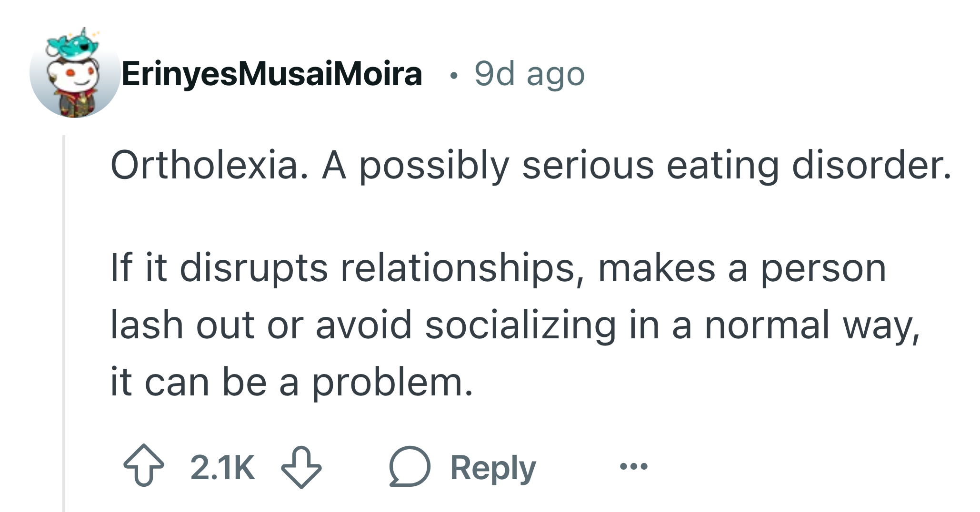The width and height of the screenshot is (980, 512).
Task: Upvote the comment about Ortholexia
Action: coord(143,466)
